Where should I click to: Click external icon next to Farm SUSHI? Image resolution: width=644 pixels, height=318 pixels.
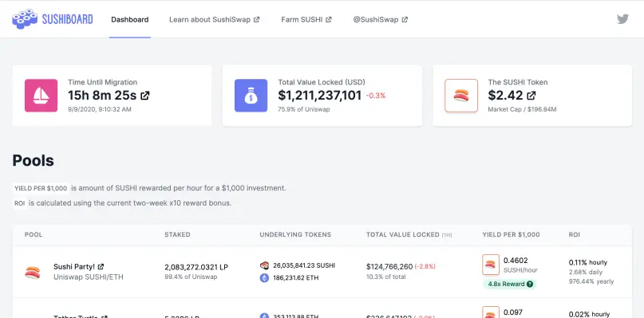(329, 19)
